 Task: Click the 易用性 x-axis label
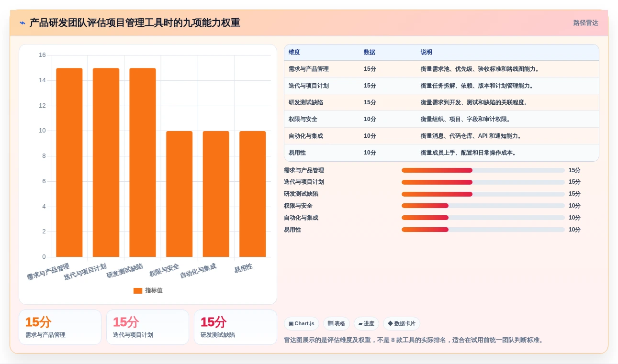click(243, 268)
